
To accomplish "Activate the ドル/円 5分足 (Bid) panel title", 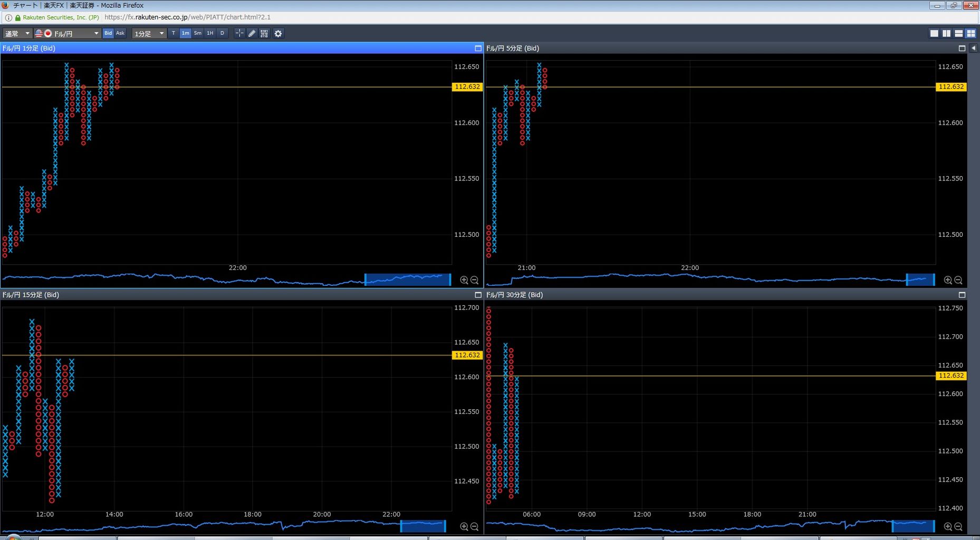I will coord(513,48).
